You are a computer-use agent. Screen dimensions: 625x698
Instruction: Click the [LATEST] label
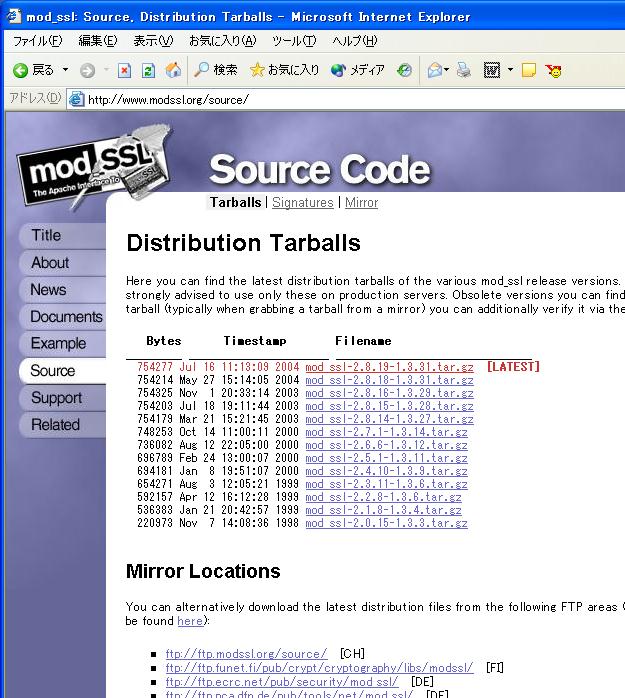click(x=513, y=367)
